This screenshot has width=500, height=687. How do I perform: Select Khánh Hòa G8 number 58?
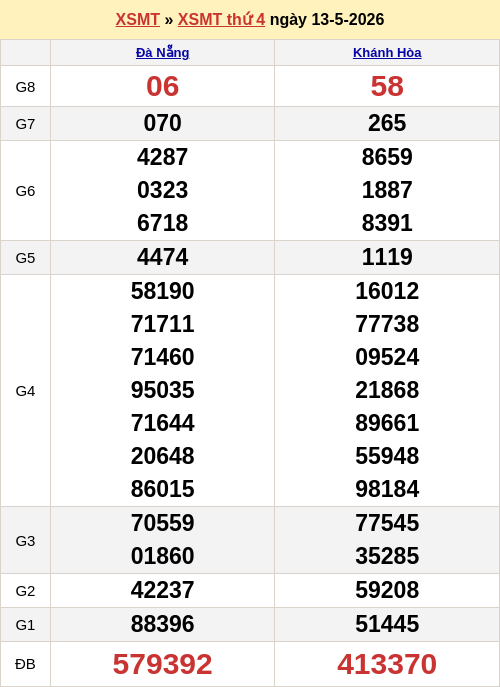pos(387,86)
